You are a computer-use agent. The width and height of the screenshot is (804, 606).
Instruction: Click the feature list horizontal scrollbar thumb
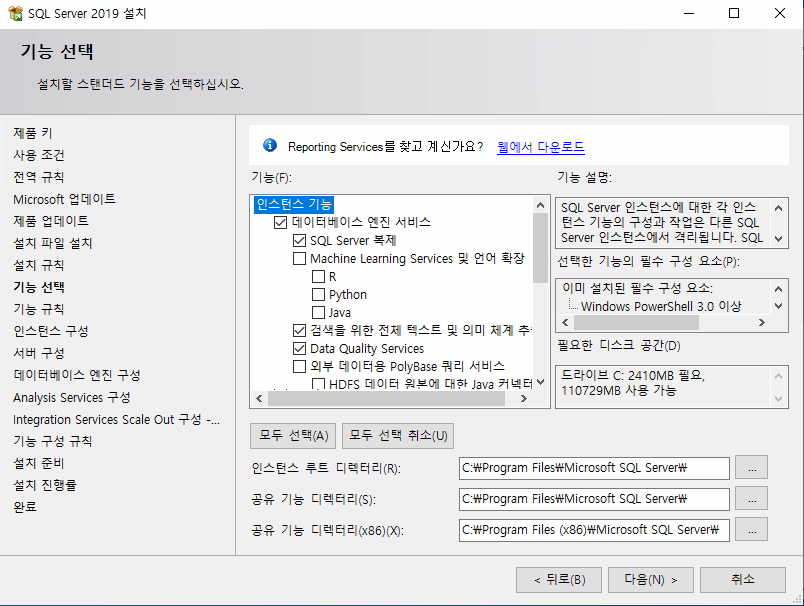tap(387, 398)
